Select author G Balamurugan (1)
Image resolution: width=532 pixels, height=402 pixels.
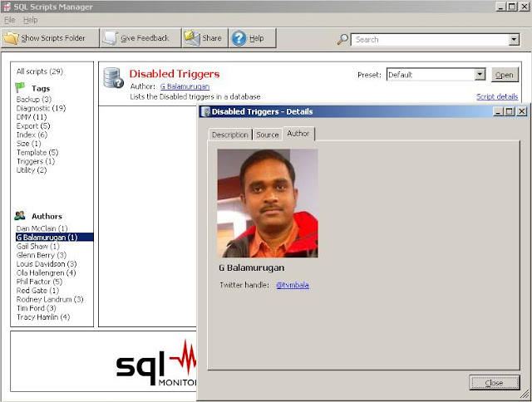(54, 238)
